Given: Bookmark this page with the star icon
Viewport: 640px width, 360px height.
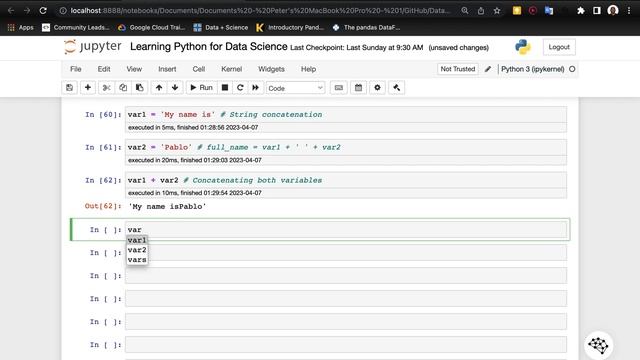Looking at the screenshot, I should (x=497, y=11).
